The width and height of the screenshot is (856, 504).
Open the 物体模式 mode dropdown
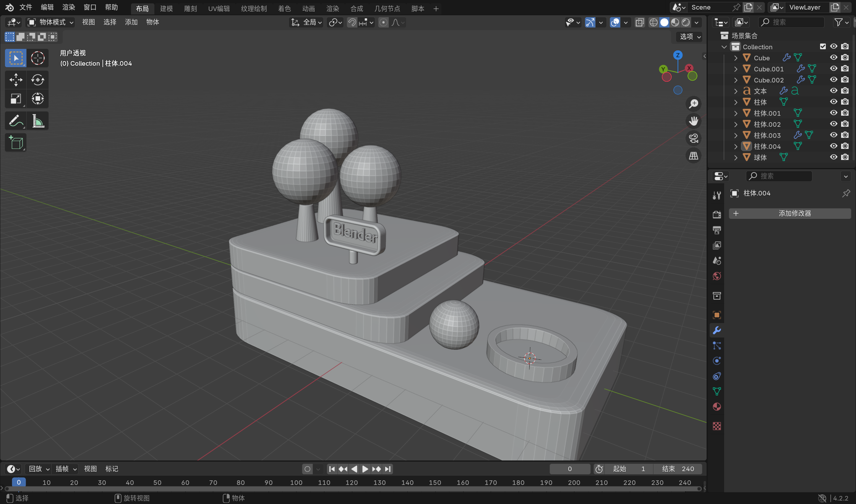click(x=50, y=23)
